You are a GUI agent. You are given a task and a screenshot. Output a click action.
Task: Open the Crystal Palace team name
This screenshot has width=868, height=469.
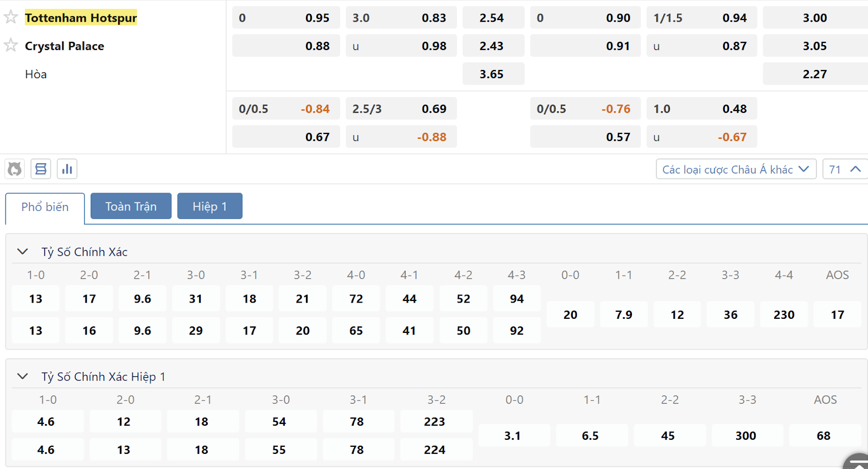pos(65,46)
